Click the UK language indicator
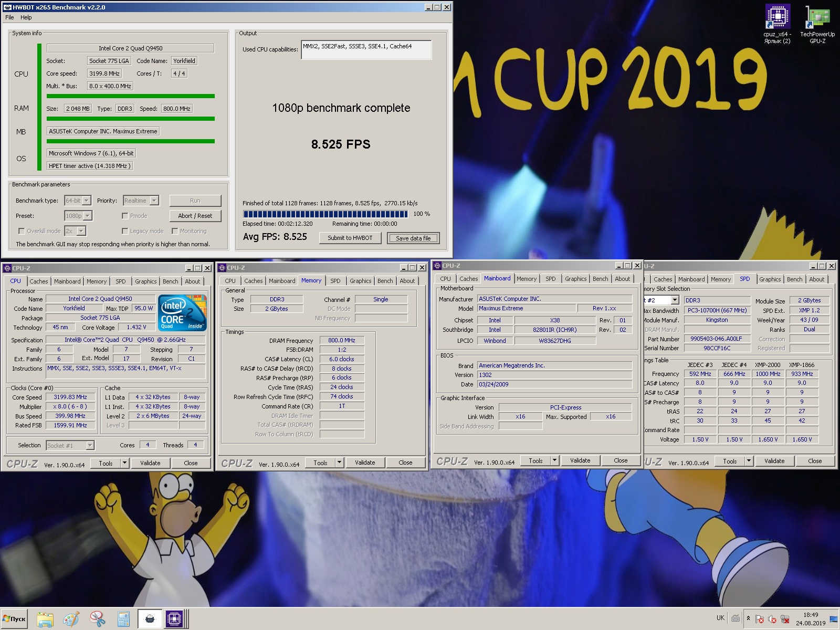Screen dimensions: 840x630 (x=720, y=618)
